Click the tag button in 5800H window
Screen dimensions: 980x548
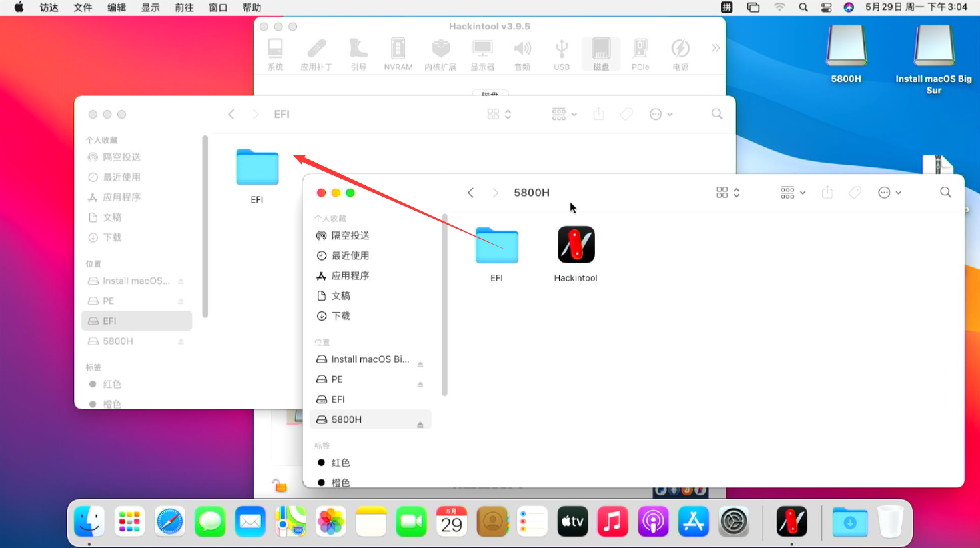[855, 193]
